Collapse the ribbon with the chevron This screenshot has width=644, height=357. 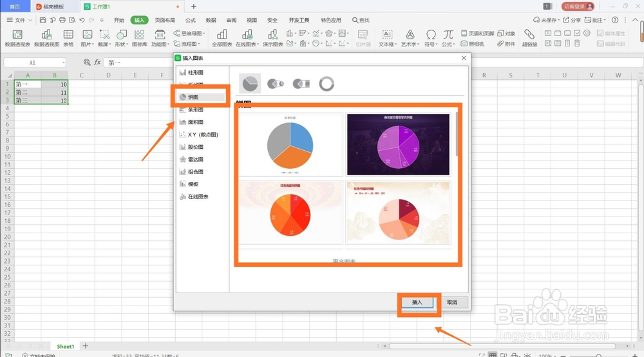point(635,20)
